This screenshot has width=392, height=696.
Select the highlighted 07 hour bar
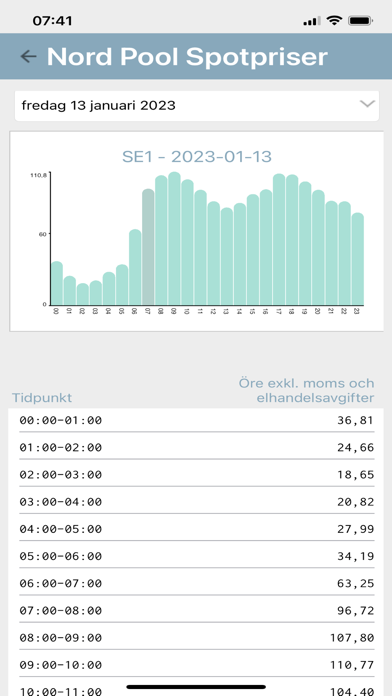(148, 247)
